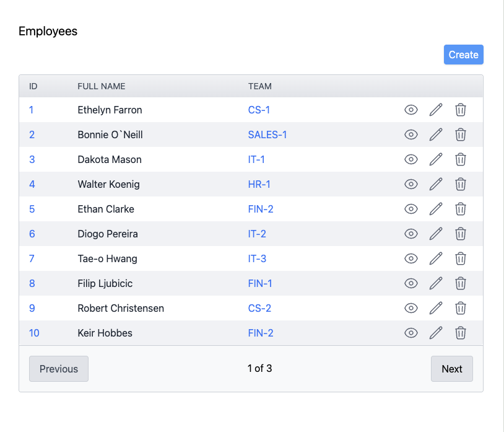Edit Ethelyn Farron with the pencil icon
Screen dimensions: 504x432
click(436, 110)
